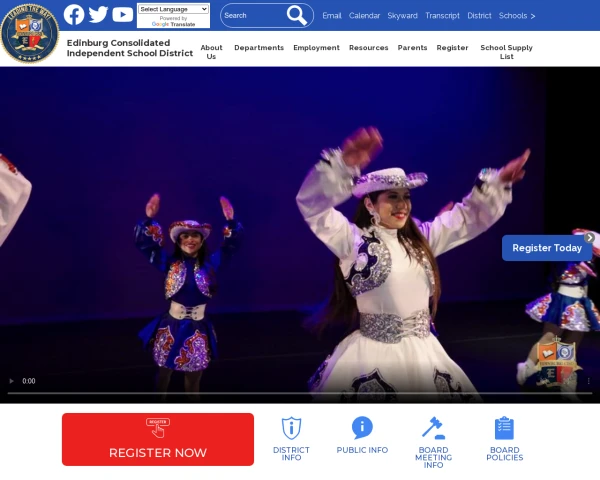Open the YouTube channel icon

click(122, 15)
